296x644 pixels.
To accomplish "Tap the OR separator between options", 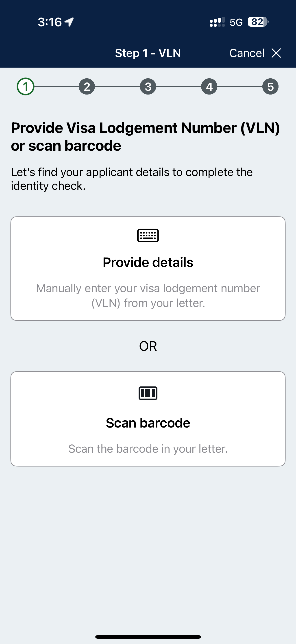I will coord(148,346).
